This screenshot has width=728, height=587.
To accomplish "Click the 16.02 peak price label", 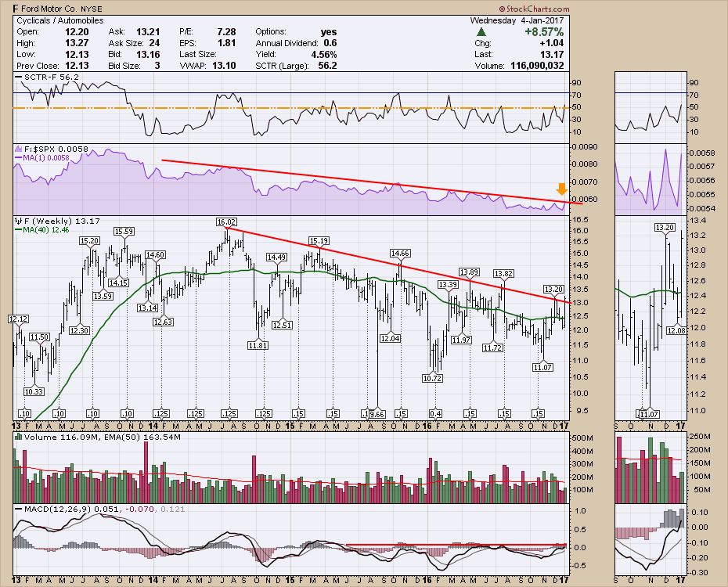I will [x=226, y=222].
